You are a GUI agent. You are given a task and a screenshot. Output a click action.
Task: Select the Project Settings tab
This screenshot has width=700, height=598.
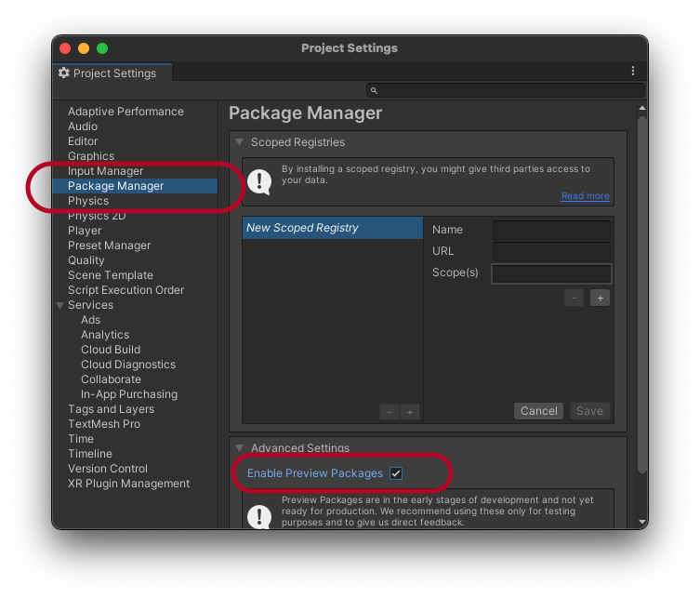(x=112, y=73)
